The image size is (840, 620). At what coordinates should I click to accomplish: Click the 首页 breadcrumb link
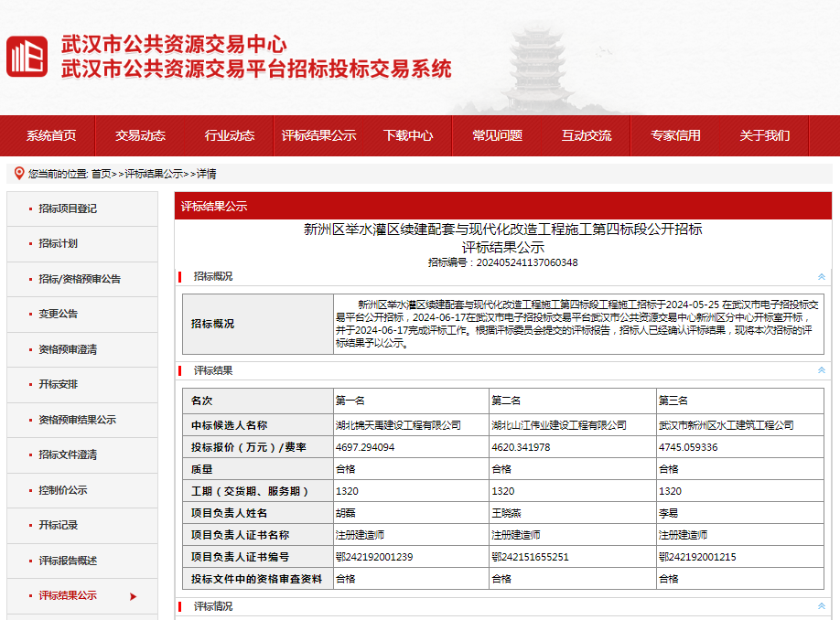pos(103,170)
